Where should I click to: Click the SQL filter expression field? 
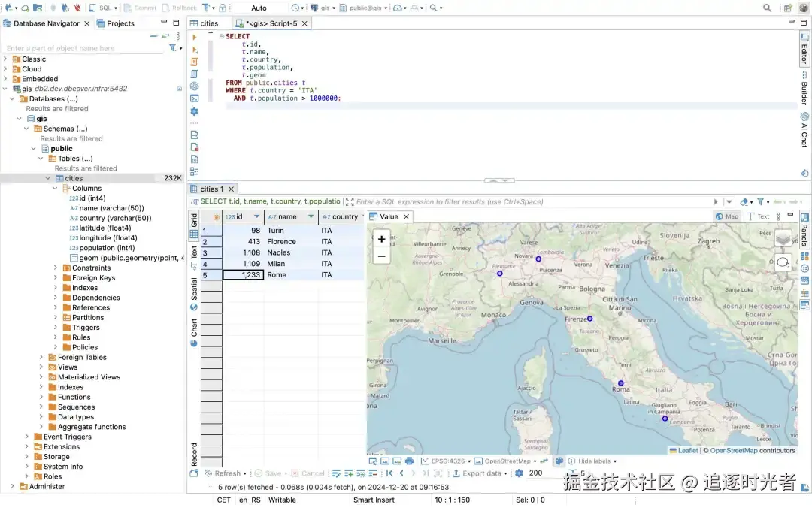coord(526,201)
